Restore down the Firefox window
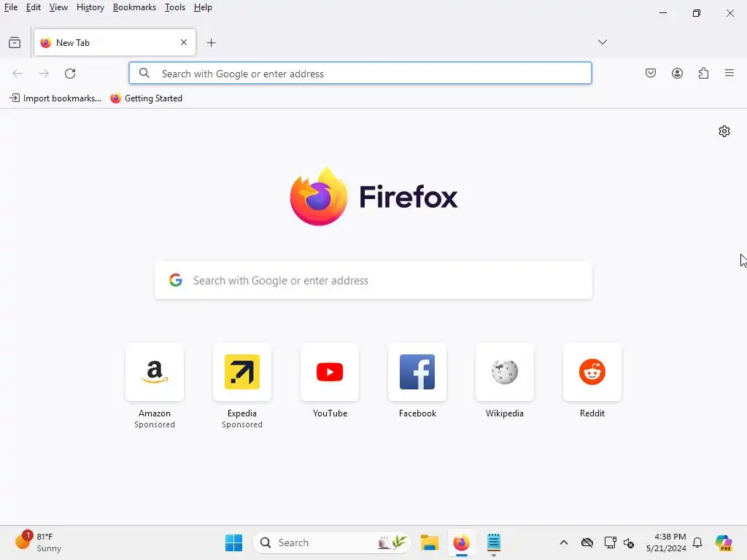Viewport: 747px width, 560px height. pos(697,13)
